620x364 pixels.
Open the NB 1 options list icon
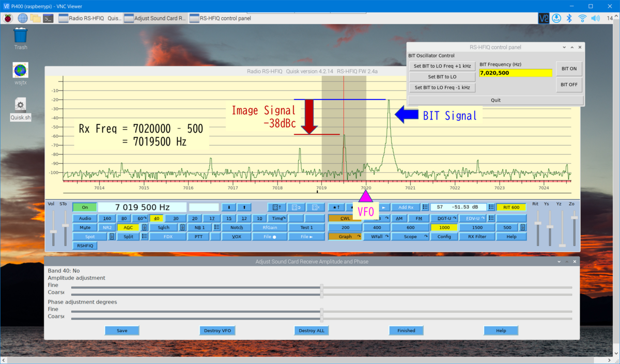(x=217, y=227)
